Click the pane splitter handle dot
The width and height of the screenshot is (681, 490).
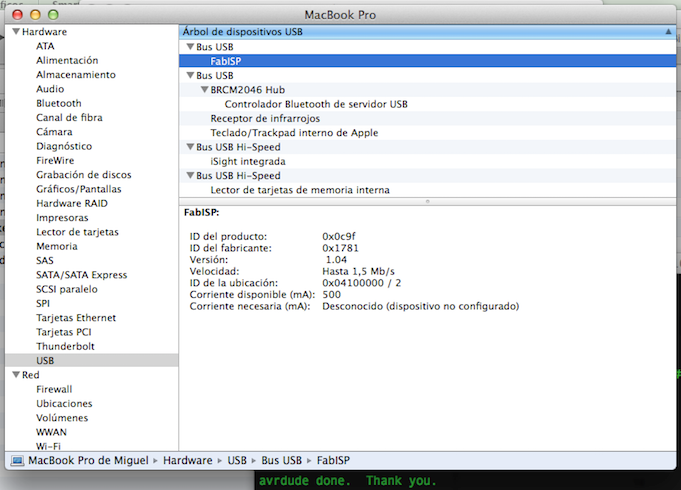pos(427,202)
